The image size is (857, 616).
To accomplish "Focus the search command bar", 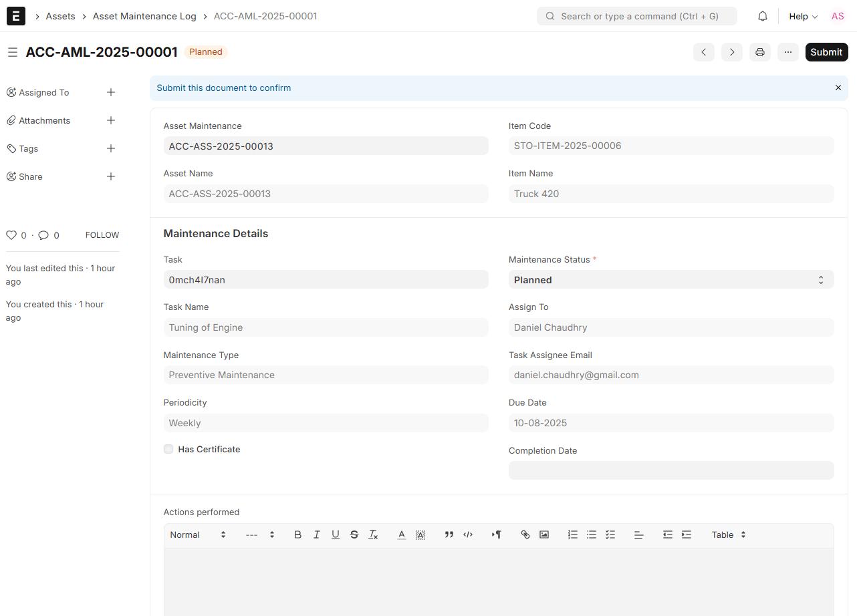I will [637, 16].
